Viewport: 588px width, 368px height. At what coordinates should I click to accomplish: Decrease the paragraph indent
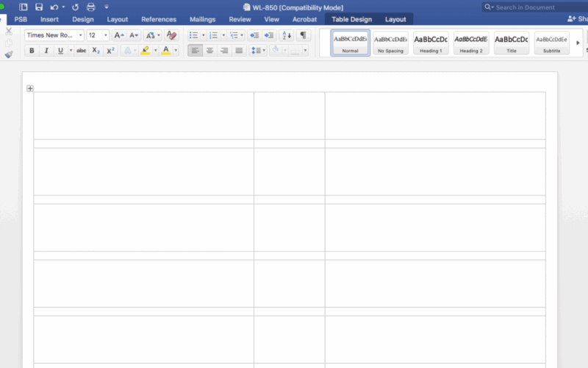coord(254,35)
